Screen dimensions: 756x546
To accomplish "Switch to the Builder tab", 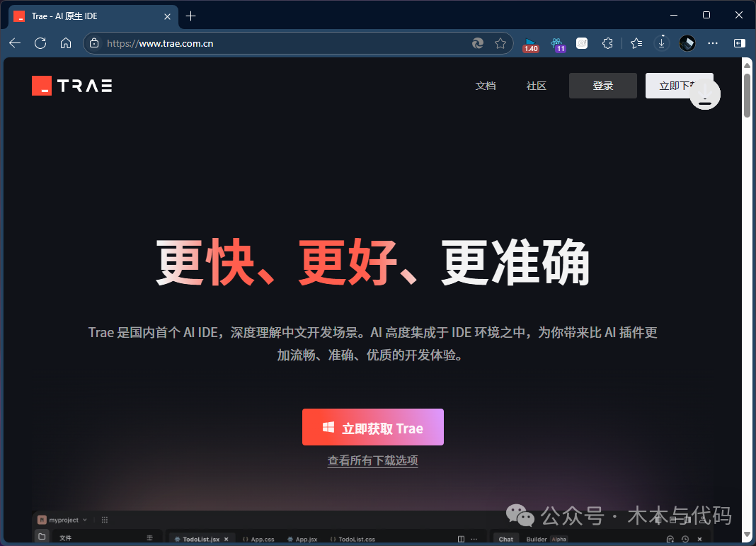I will [536, 539].
